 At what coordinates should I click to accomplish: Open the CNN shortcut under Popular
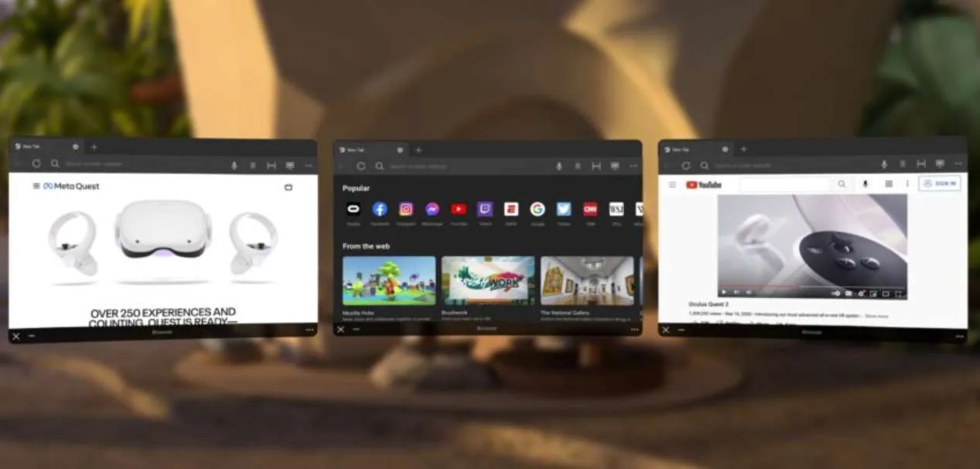[x=590, y=209]
